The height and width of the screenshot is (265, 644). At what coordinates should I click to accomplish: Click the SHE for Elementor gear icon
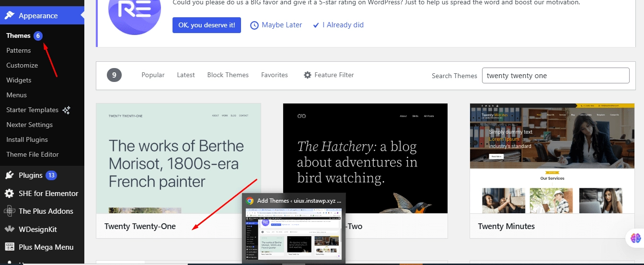pos(9,194)
